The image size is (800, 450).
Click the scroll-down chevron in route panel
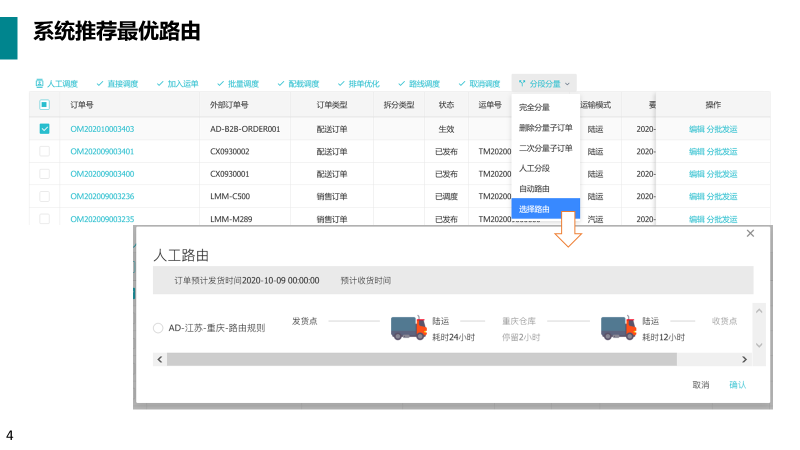[758, 344]
